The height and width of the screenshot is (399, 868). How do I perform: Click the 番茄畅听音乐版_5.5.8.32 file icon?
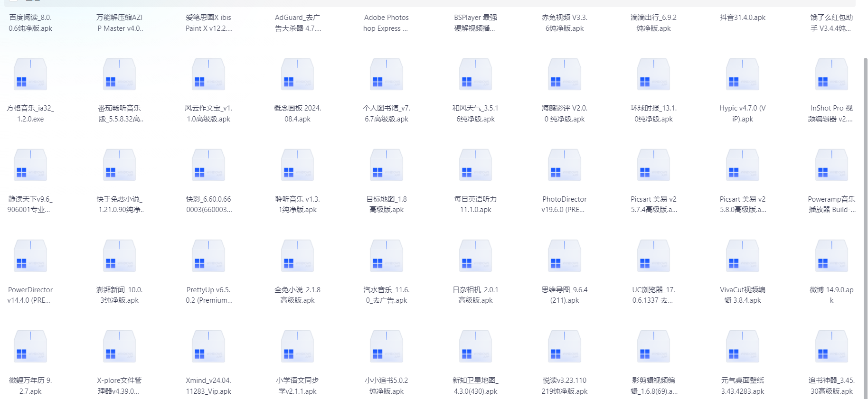pyautogui.click(x=119, y=74)
